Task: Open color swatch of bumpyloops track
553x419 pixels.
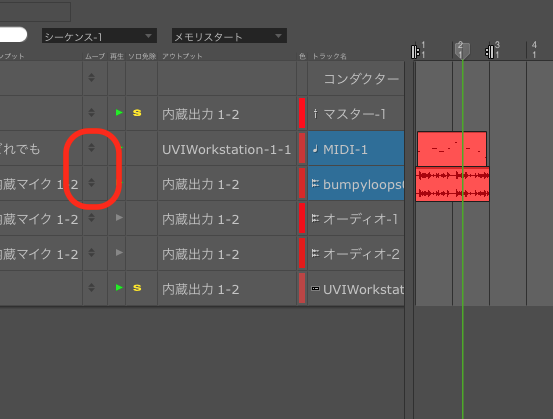Action: (x=302, y=183)
